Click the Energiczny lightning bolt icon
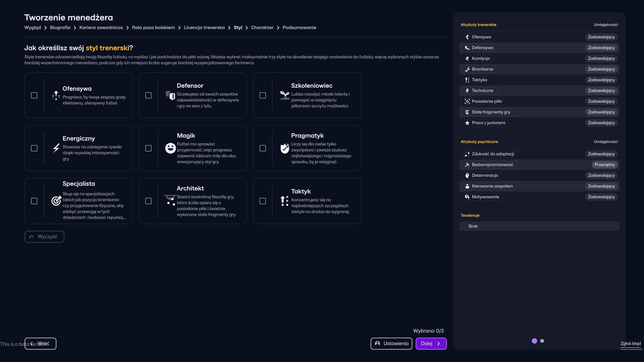 [56, 148]
